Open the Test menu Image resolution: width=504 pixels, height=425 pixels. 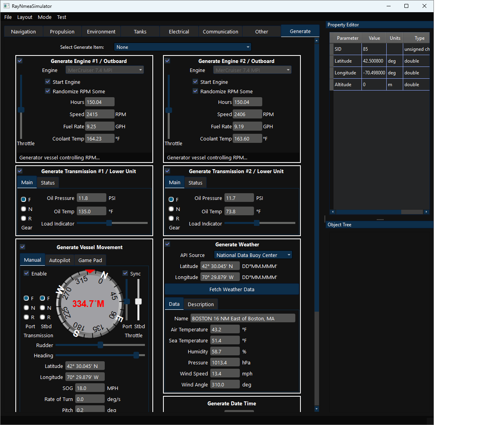point(61,17)
